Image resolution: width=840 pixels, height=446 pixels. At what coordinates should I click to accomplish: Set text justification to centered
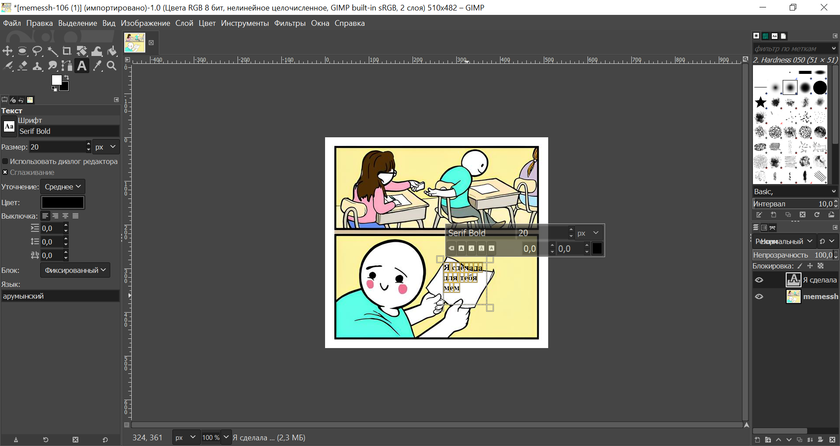coord(65,216)
